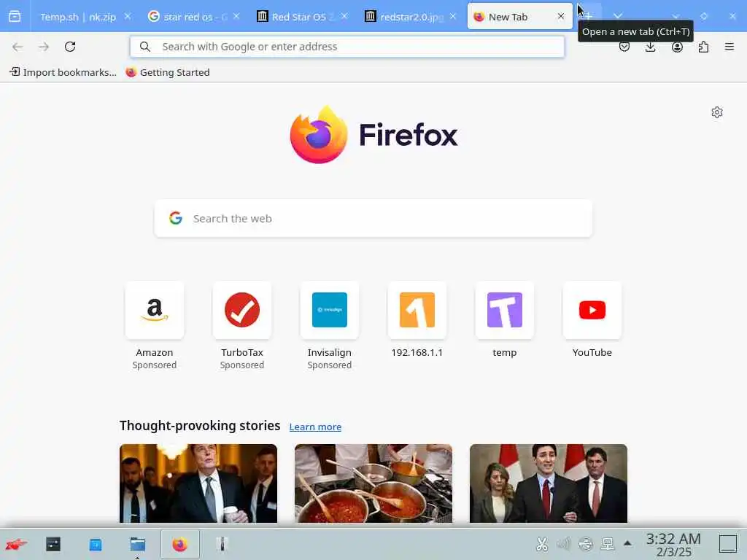Open the file manager folder in taskbar
The height and width of the screenshot is (560, 747).
tap(138, 544)
